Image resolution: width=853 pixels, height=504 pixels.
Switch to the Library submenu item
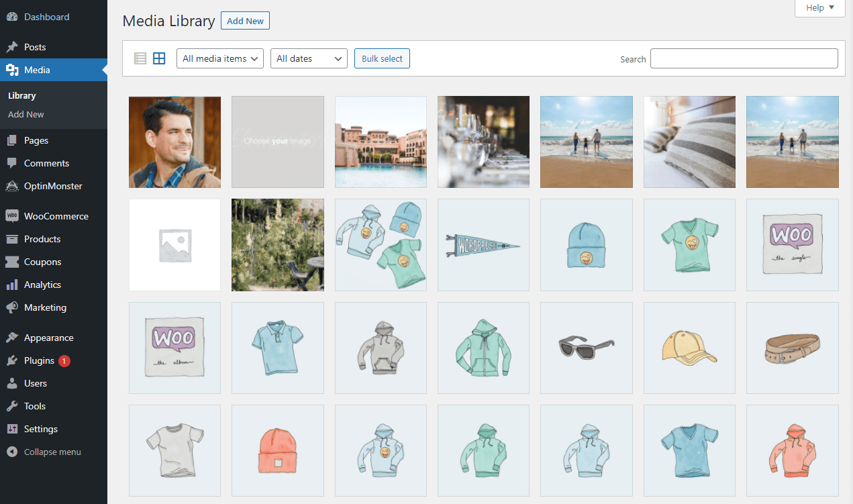point(21,95)
